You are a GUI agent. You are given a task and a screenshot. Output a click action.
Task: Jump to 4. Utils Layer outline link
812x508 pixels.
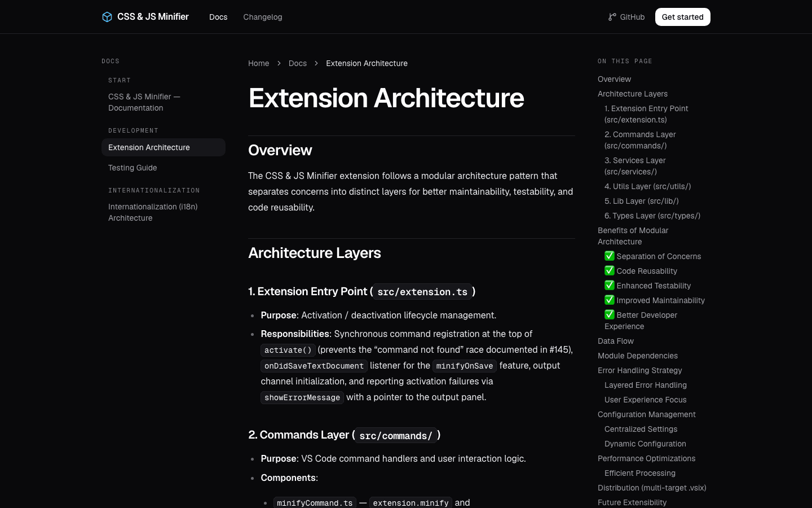click(647, 186)
